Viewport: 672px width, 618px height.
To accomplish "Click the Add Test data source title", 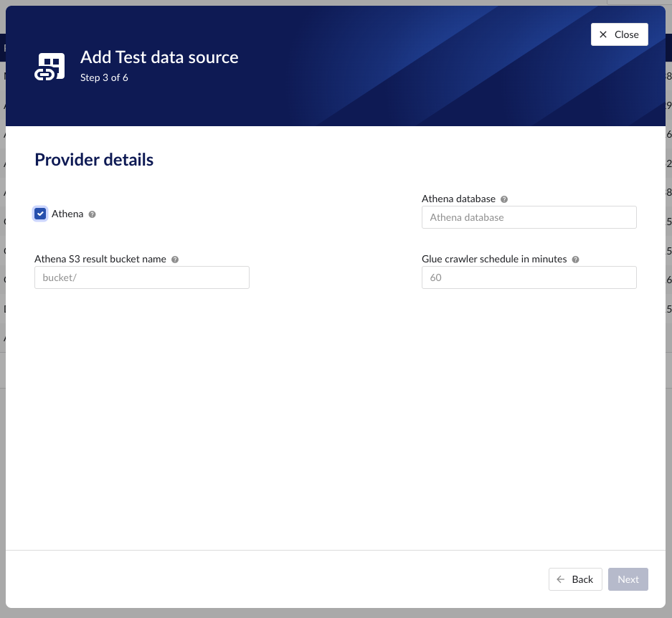I will point(159,57).
